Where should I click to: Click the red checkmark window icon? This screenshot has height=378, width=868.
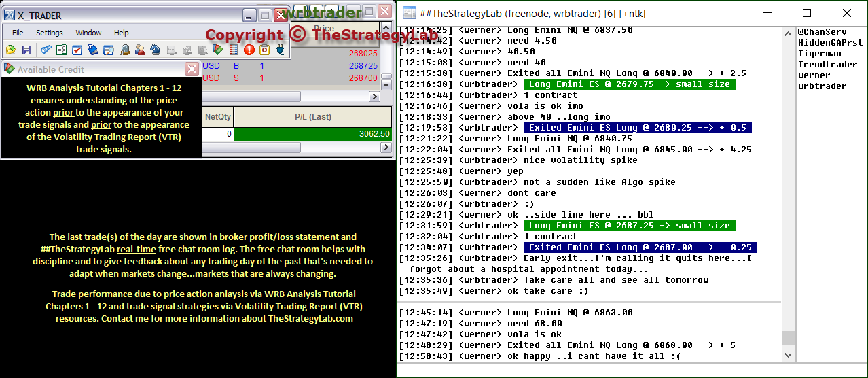click(x=77, y=50)
